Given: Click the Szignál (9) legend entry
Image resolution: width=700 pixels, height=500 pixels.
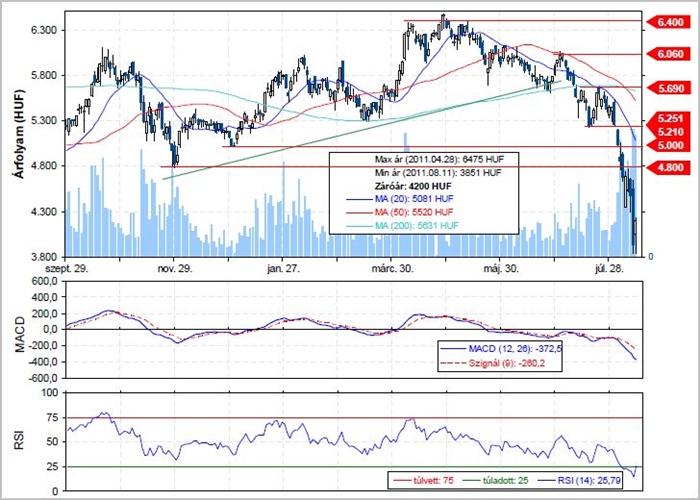Looking at the screenshot, I should coord(500,363).
